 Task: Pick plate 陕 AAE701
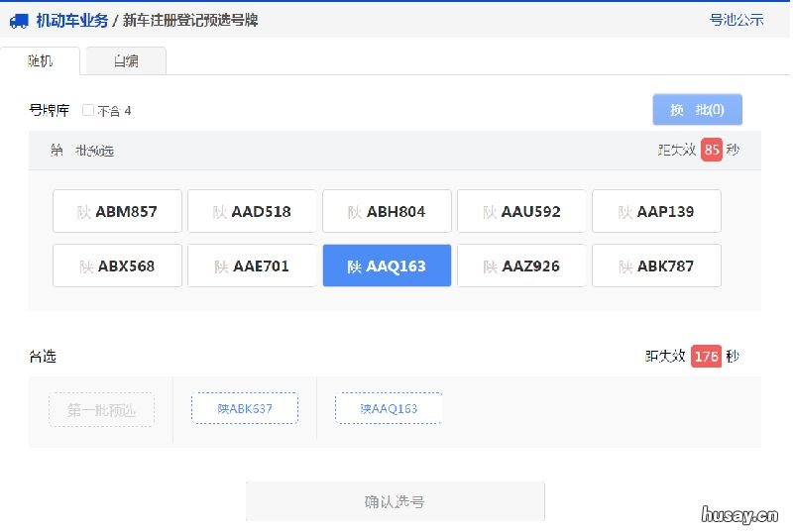click(x=252, y=266)
